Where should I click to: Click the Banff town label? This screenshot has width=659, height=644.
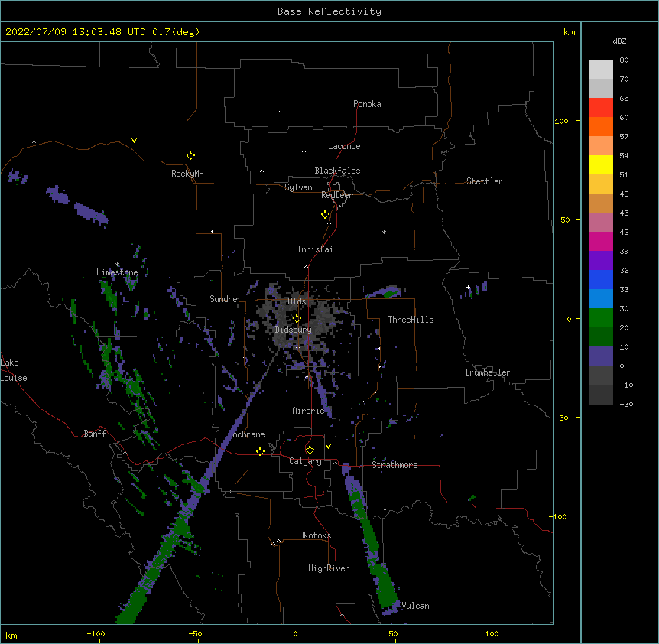click(95, 434)
